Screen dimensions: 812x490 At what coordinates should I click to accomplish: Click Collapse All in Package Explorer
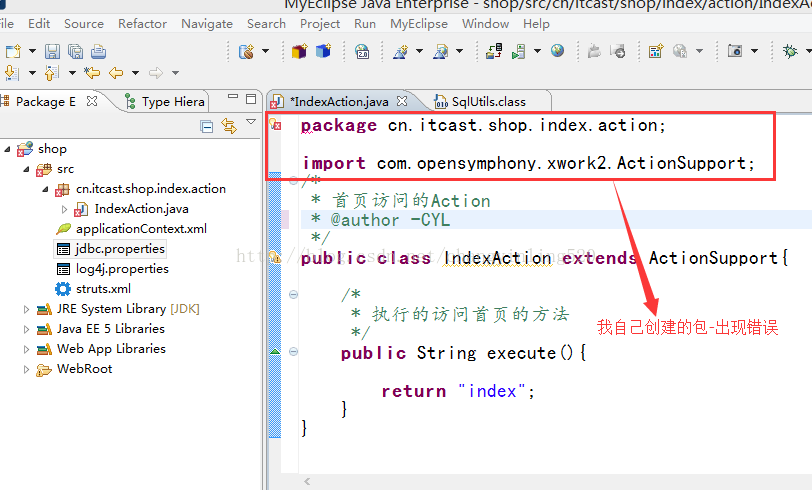[207, 126]
